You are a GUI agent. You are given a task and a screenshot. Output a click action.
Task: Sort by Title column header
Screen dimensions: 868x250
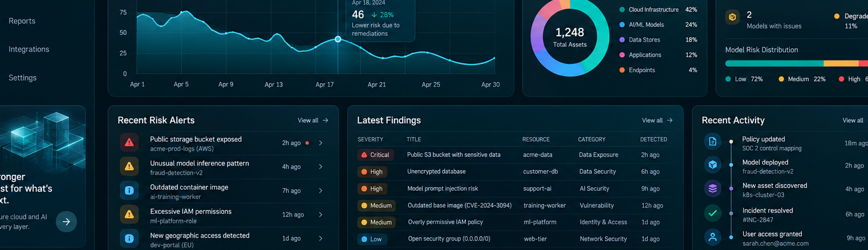(x=413, y=139)
